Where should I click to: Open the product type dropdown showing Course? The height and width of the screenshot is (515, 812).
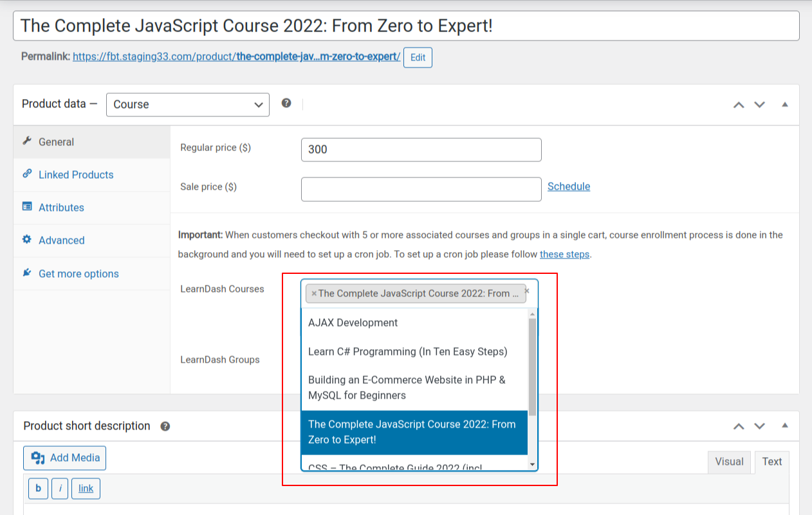pyautogui.click(x=188, y=105)
